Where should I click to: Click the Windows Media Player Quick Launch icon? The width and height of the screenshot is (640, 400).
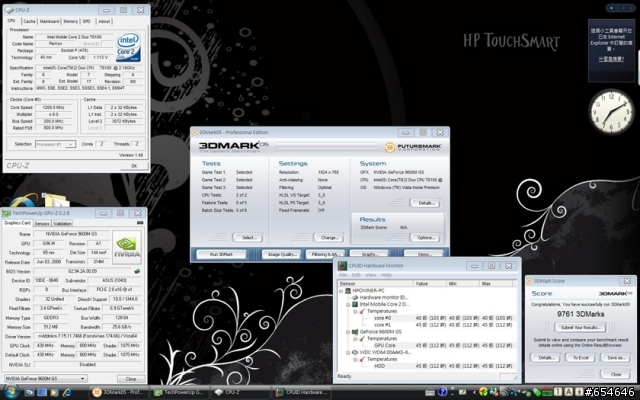(54, 393)
